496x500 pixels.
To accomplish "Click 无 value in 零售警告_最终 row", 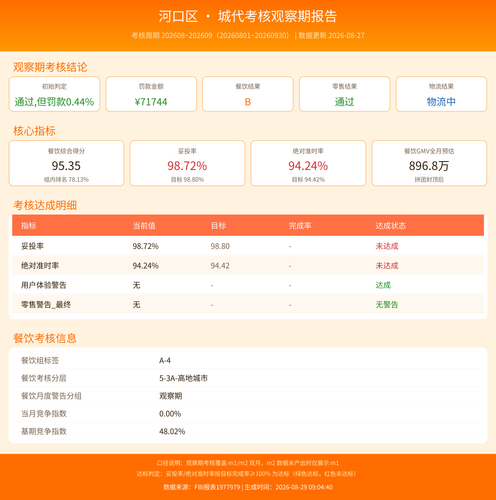I will [136, 305].
